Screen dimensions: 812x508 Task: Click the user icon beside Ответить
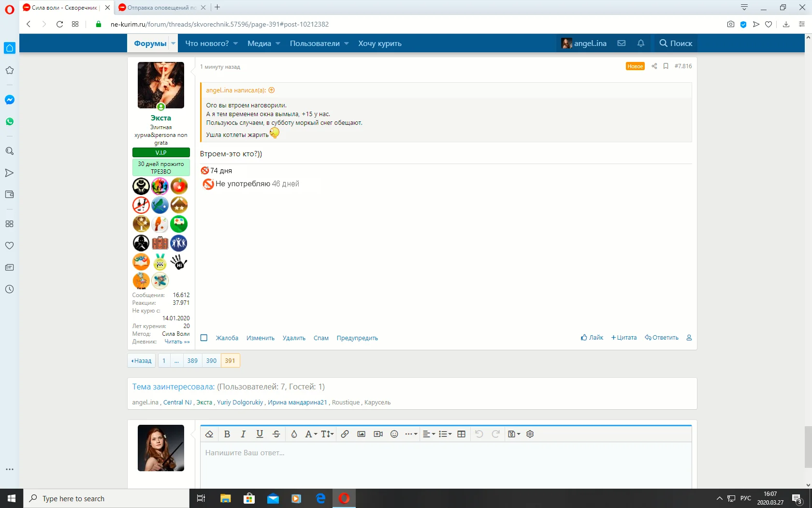pyautogui.click(x=689, y=337)
